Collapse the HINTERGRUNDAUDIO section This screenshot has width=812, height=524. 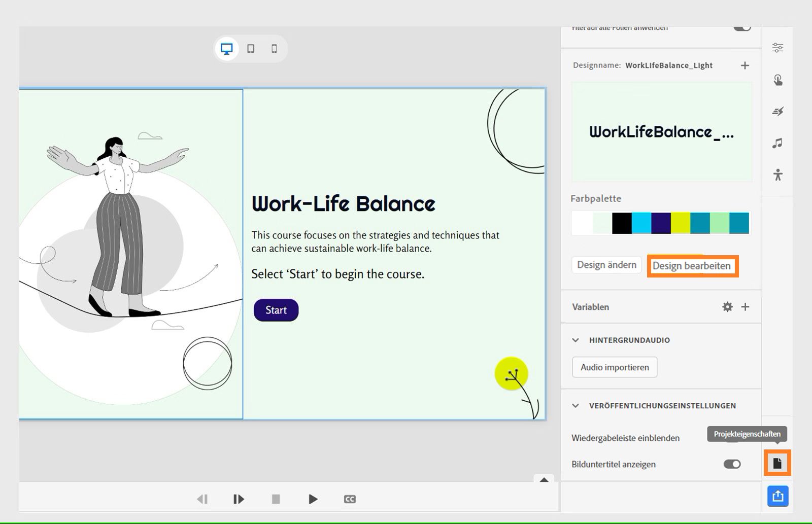(576, 340)
